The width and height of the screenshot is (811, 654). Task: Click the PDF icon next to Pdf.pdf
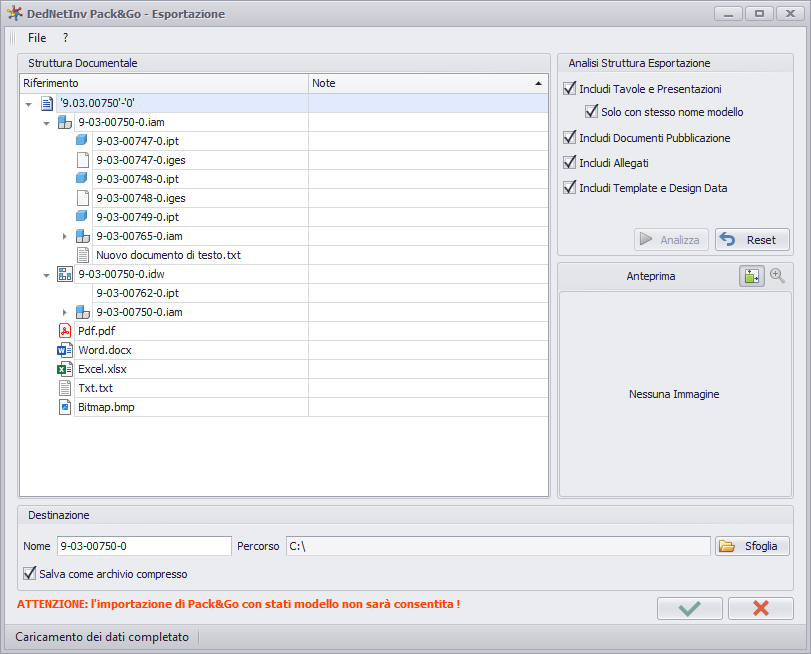pyautogui.click(x=65, y=331)
